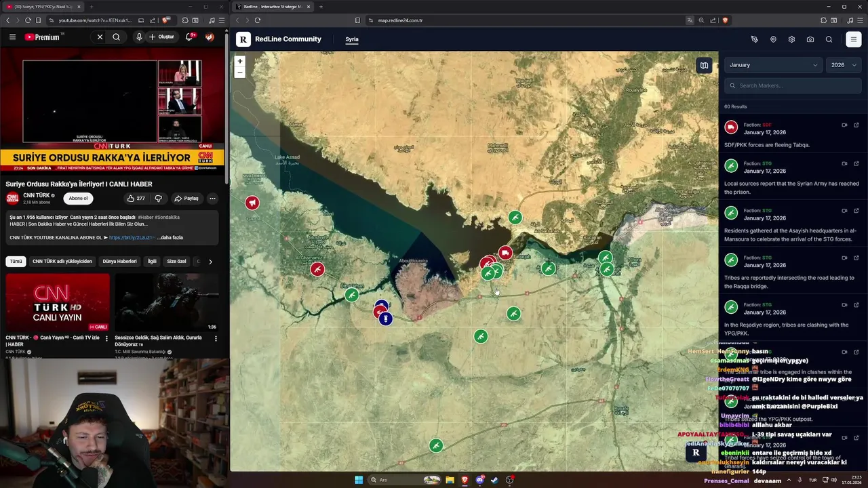Open Discord from taskbar
Image resolution: width=868 pixels, height=488 pixels.
479,480
